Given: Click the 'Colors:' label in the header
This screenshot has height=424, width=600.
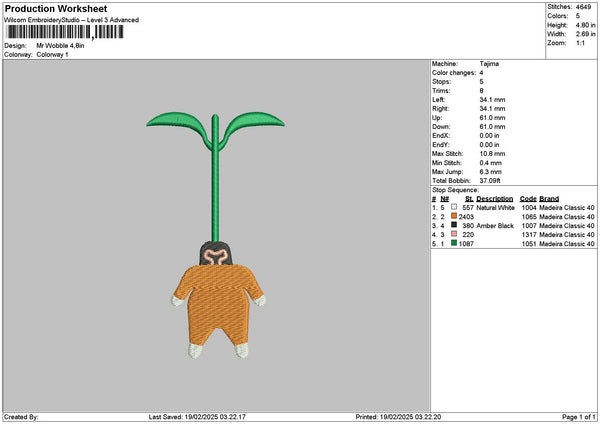Looking at the screenshot, I should (x=558, y=16).
